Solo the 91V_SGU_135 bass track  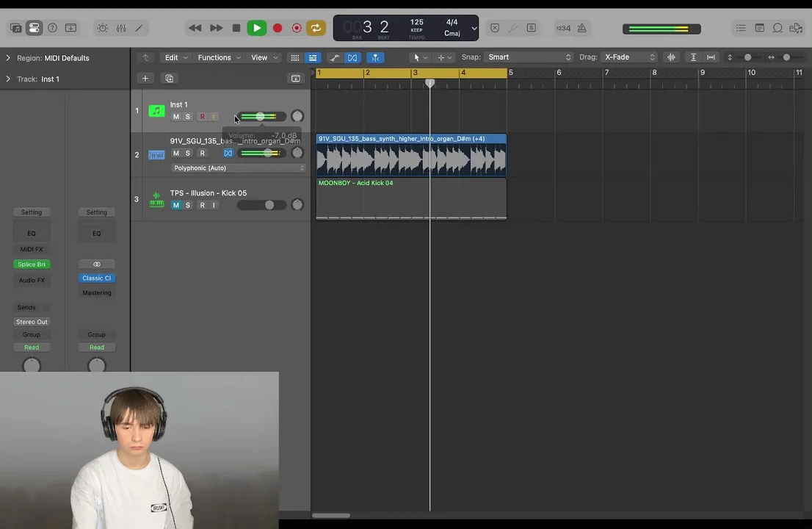(x=187, y=154)
